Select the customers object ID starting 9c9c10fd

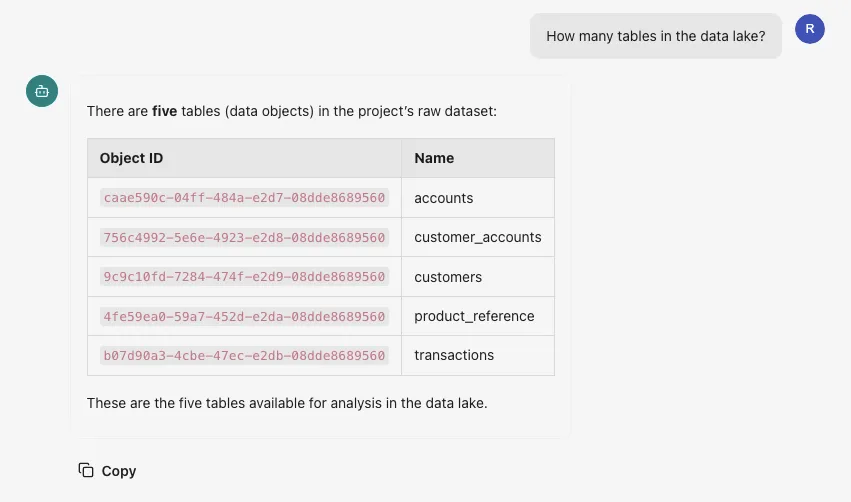pyautogui.click(x=244, y=277)
